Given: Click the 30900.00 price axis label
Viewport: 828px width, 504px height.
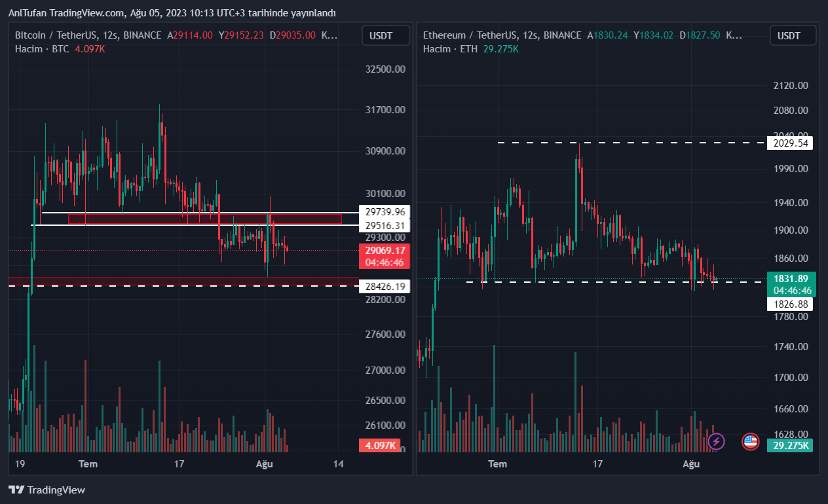Looking at the screenshot, I should click(x=385, y=151).
